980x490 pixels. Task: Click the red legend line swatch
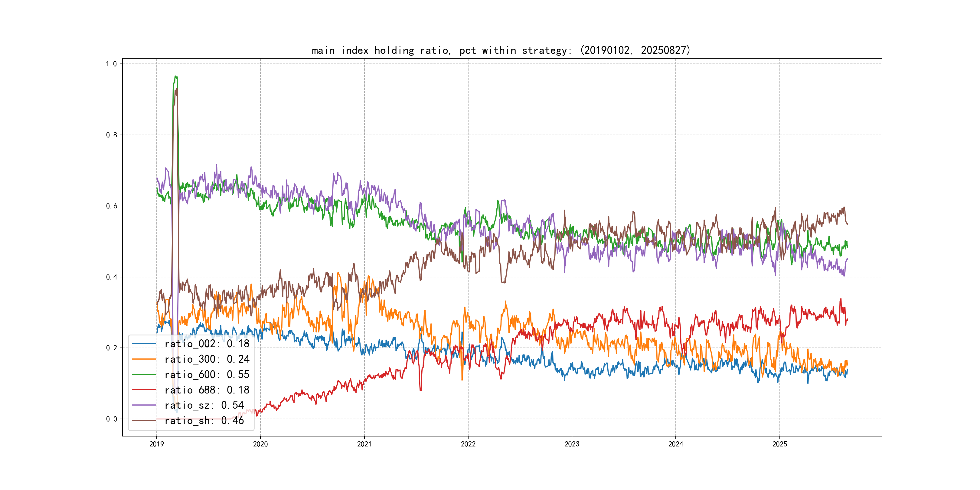pos(144,390)
